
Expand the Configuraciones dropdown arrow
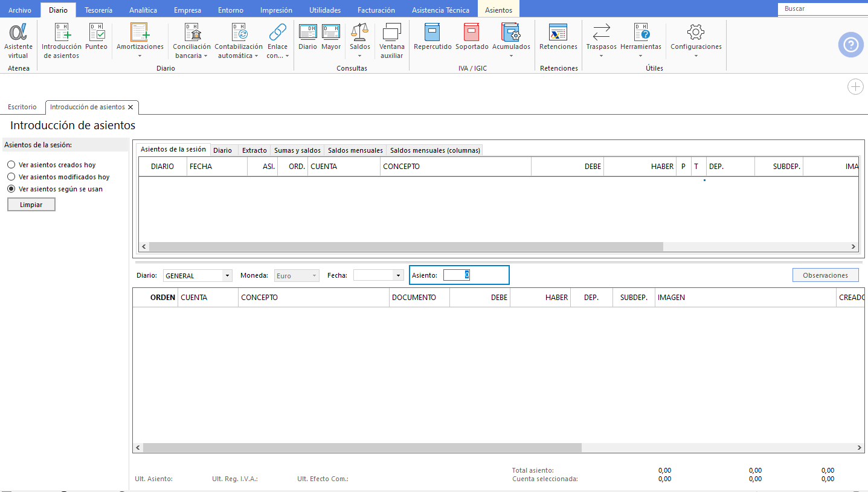click(x=696, y=56)
